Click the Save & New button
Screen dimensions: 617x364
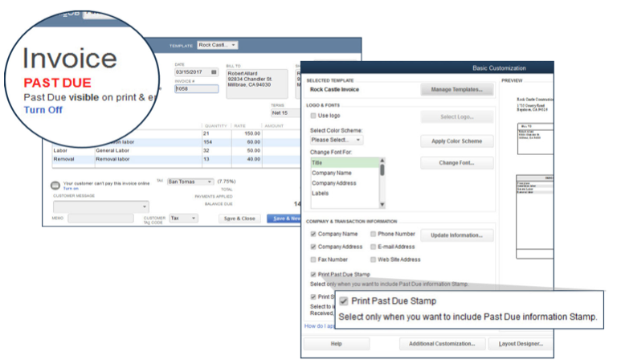click(x=284, y=219)
